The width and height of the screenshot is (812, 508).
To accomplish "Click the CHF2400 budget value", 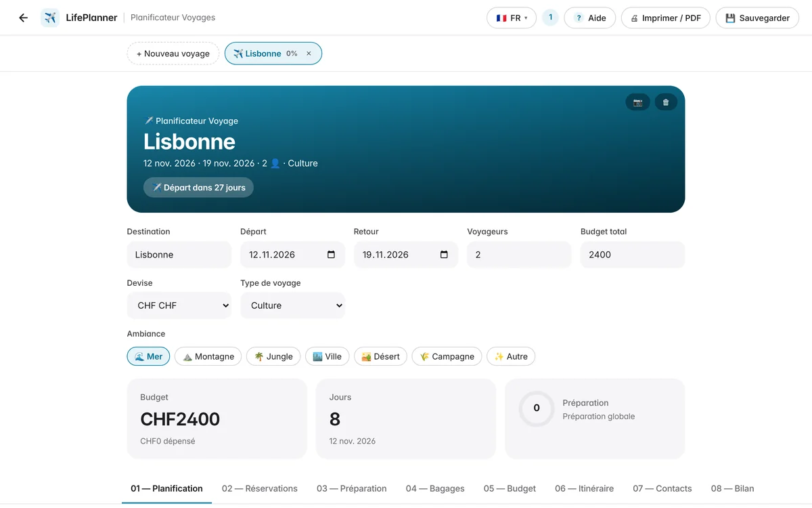I will pyautogui.click(x=180, y=419).
